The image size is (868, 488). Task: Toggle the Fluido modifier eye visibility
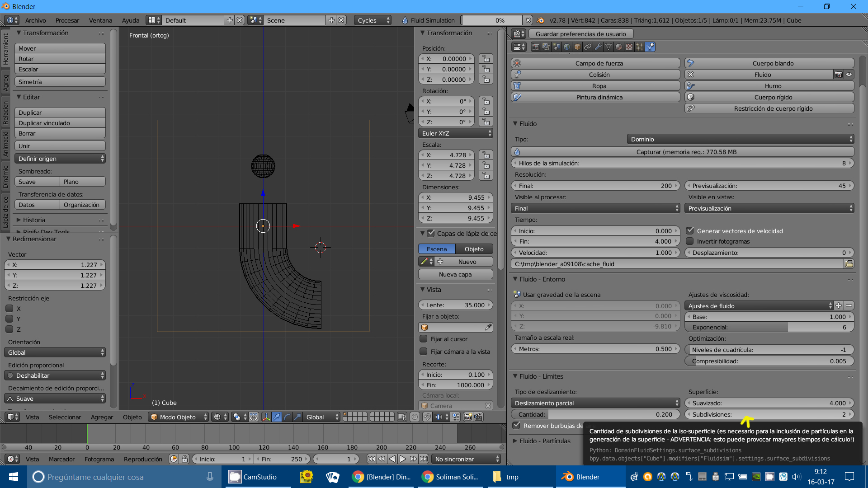point(849,75)
